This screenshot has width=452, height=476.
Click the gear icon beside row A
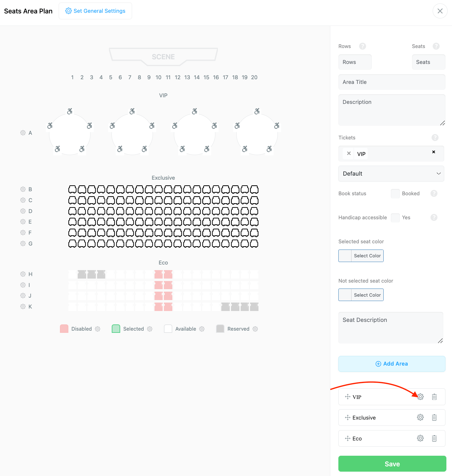pos(23,133)
